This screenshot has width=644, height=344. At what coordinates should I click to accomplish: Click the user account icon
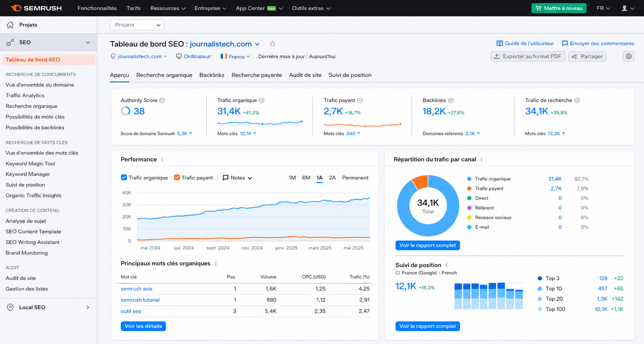[x=624, y=8]
